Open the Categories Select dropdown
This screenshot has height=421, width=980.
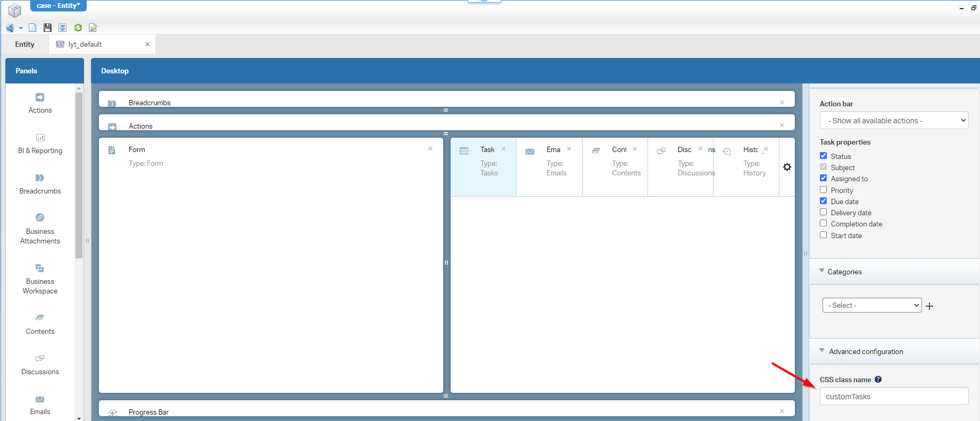[x=871, y=305]
